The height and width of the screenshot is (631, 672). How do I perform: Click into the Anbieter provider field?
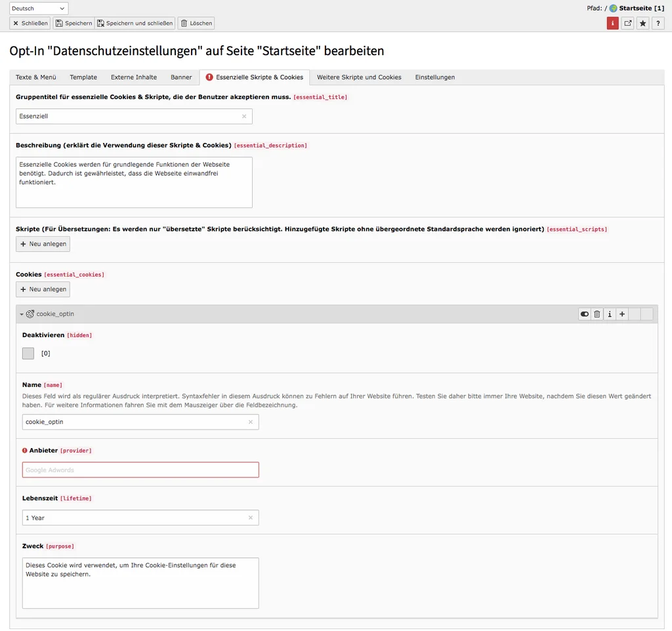click(140, 470)
